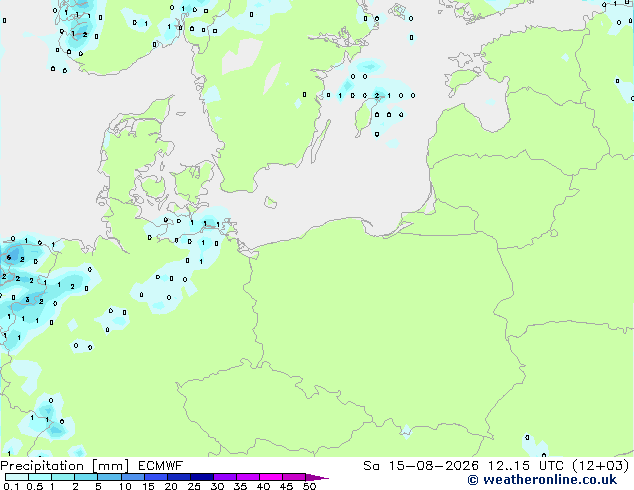The height and width of the screenshot is (490, 634).
Task: Click the 1–2 mm legend color box
Action: click(63, 477)
